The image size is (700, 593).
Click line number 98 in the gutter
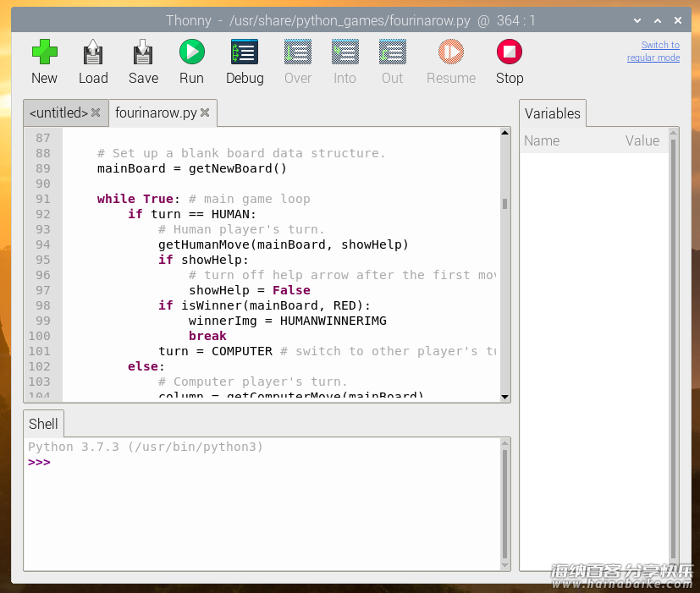43,305
